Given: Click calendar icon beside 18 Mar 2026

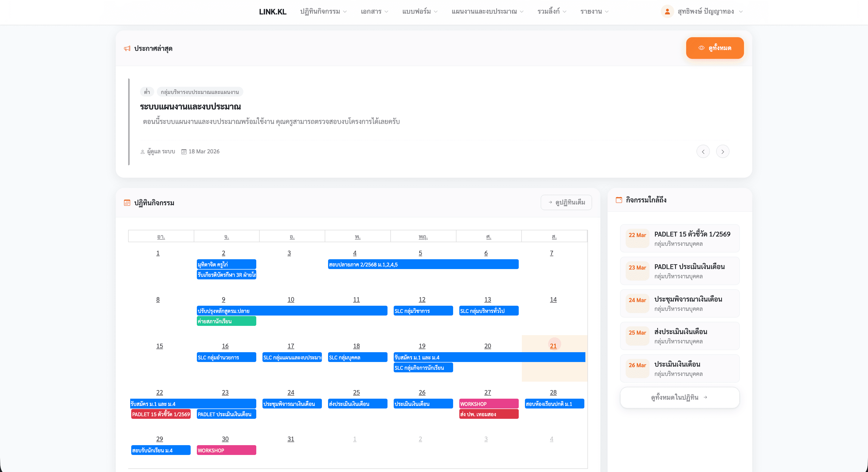Looking at the screenshot, I should [184, 152].
